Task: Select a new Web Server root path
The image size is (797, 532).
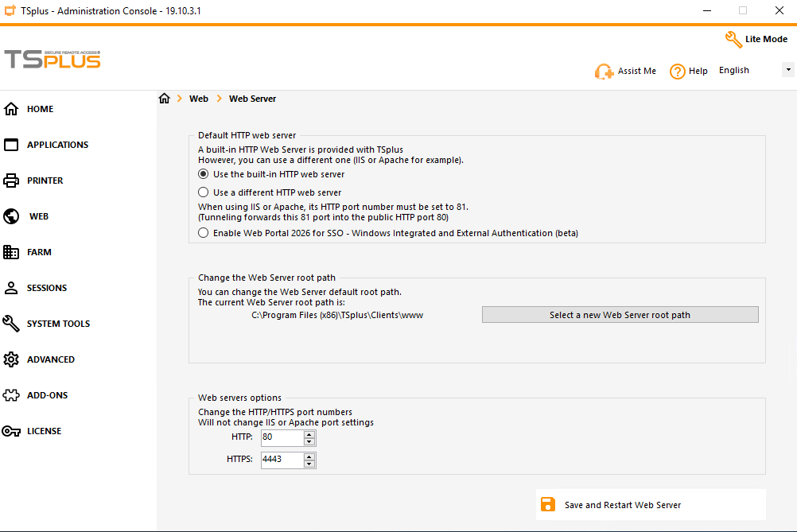Action: click(x=620, y=314)
